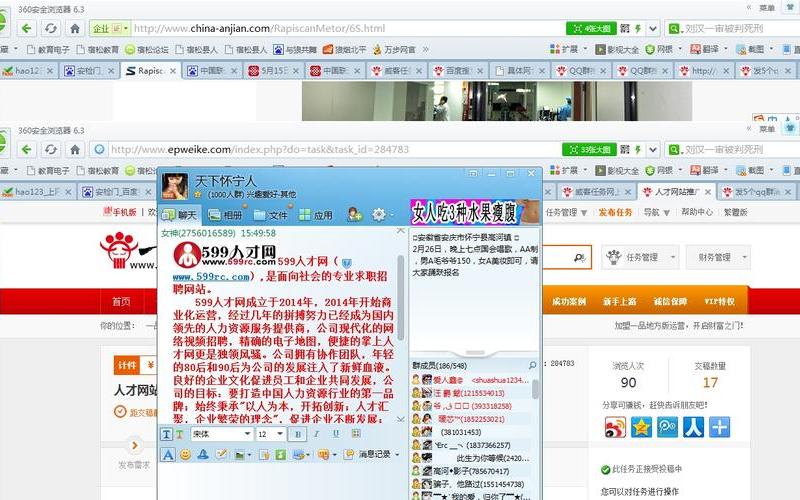Image resolution: width=800 pixels, height=500 pixels.
Task: Click the blue wizard-hat icon beside the emoji button
Action: 203,454
